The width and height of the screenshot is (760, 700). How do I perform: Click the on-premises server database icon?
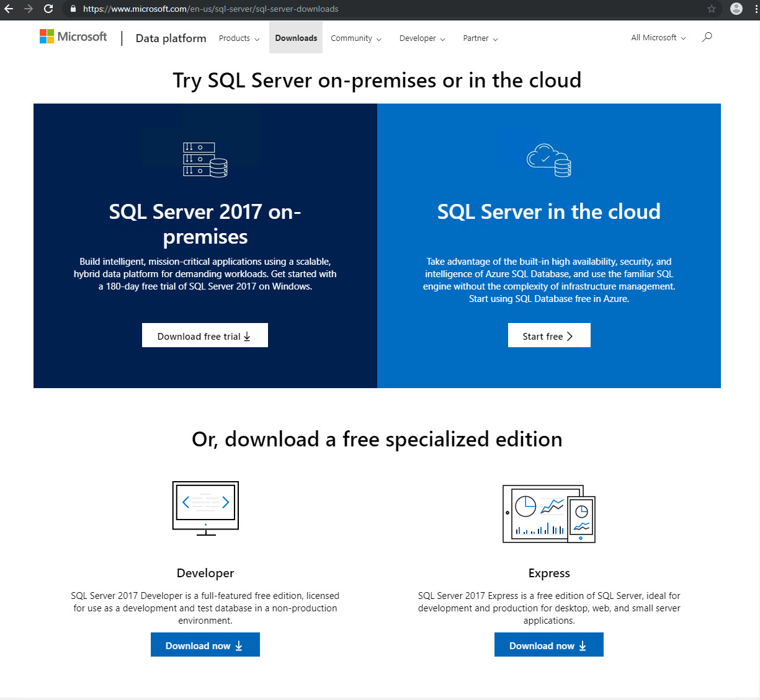tap(205, 160)
